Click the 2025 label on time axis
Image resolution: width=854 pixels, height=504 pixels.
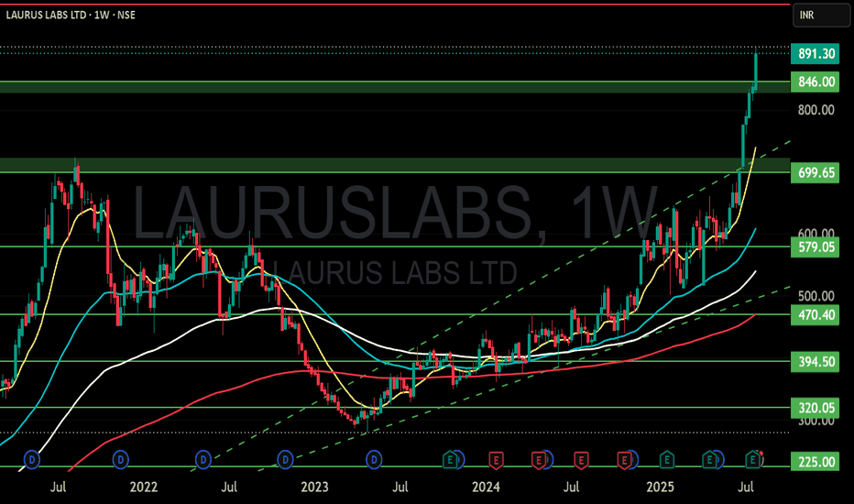660,487
